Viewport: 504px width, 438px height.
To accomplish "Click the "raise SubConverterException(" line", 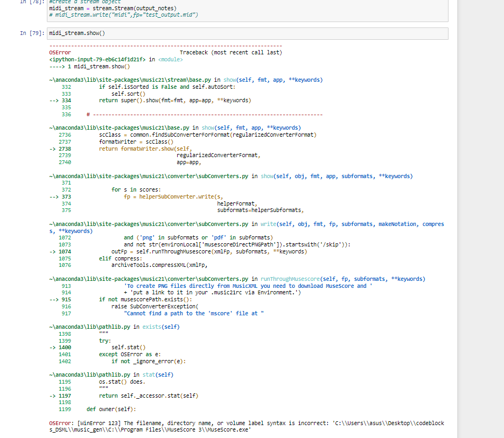I will [151, 306].
